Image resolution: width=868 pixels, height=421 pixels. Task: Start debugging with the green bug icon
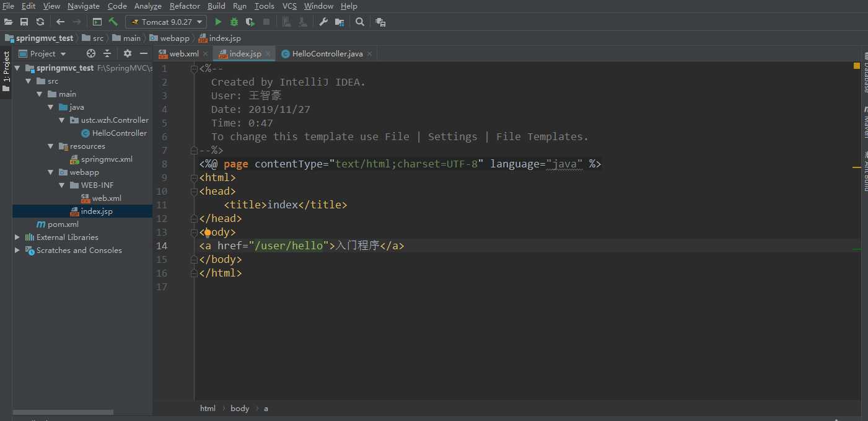[234, 22]
